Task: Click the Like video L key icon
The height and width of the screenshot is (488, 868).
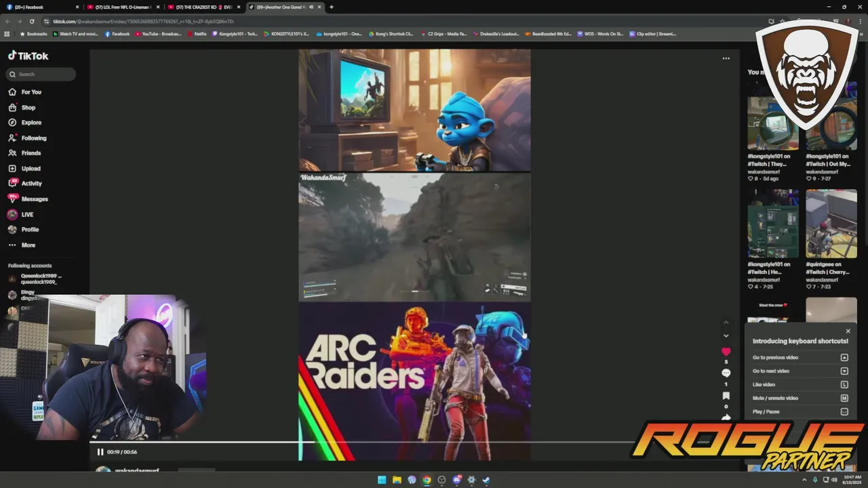Action: tap(844, 384)
